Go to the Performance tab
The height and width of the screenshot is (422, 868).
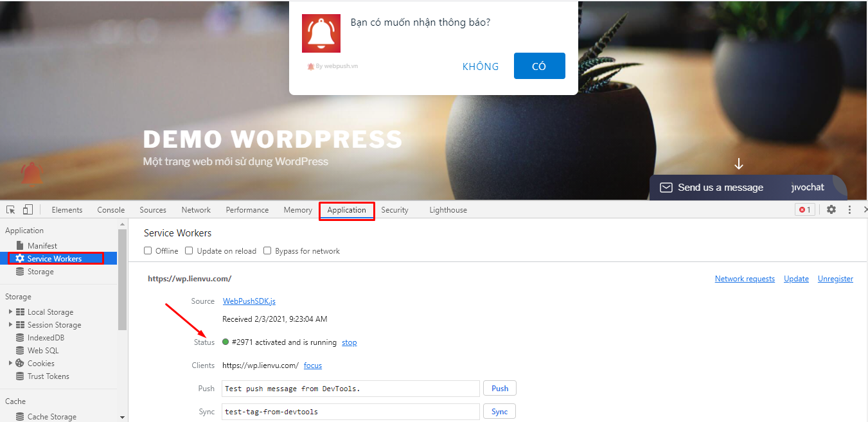pyautogui.click(x=247, y=210)
